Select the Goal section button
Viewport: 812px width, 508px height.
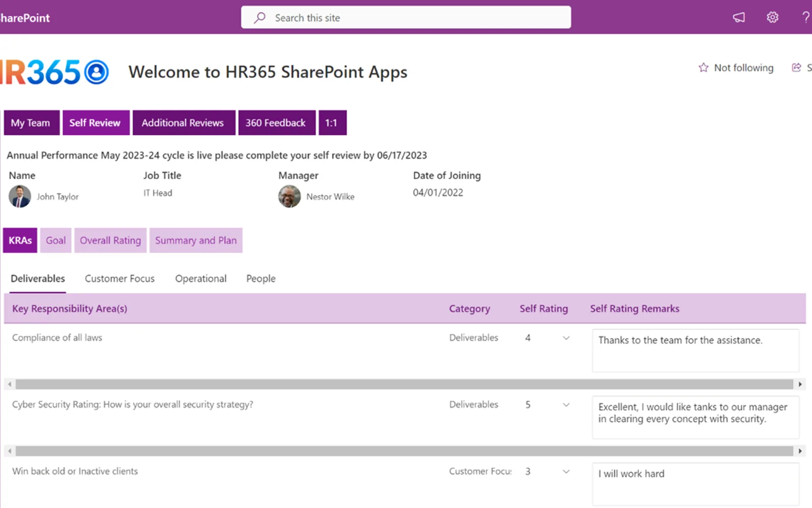click(x=56, y=240)
